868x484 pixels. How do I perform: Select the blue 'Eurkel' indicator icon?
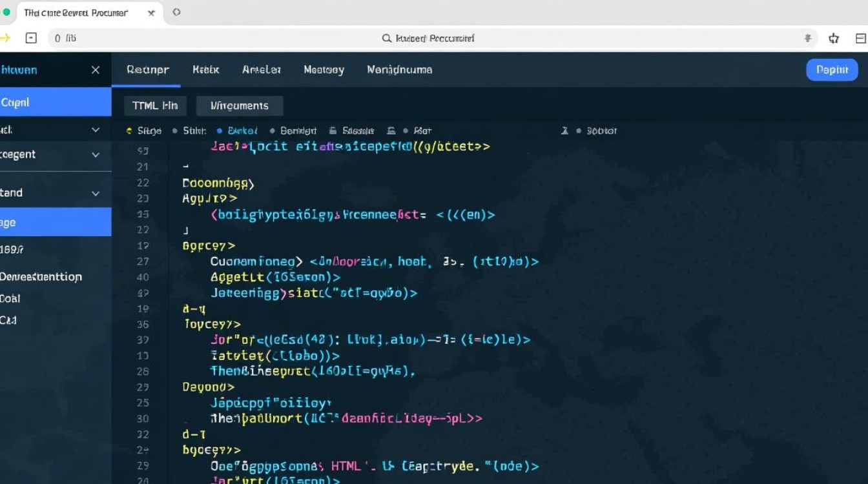point(220,130)
